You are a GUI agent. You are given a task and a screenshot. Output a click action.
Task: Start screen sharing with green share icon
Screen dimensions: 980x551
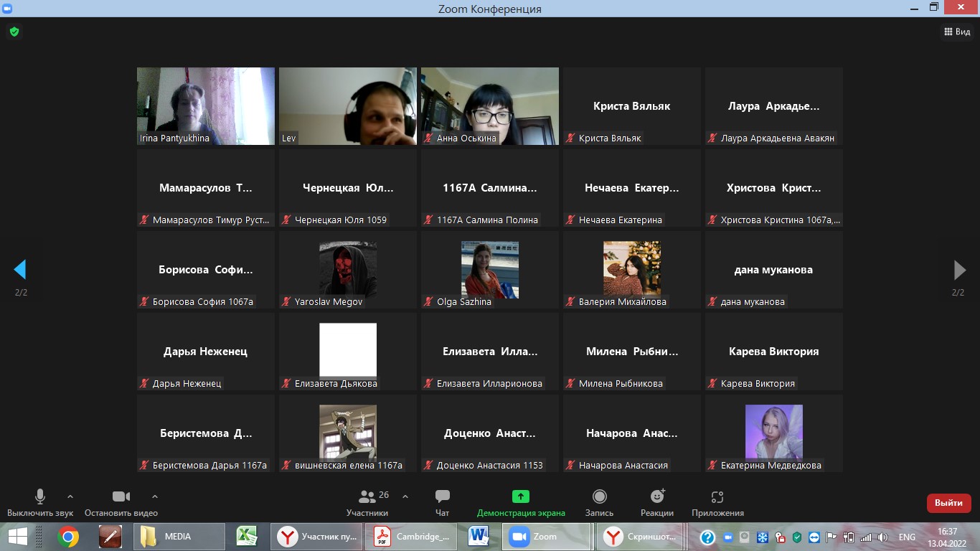(520, 496)
